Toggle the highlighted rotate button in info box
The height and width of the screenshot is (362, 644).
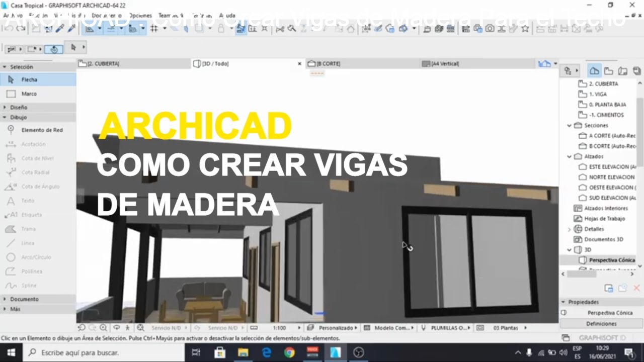click(53, 49)
